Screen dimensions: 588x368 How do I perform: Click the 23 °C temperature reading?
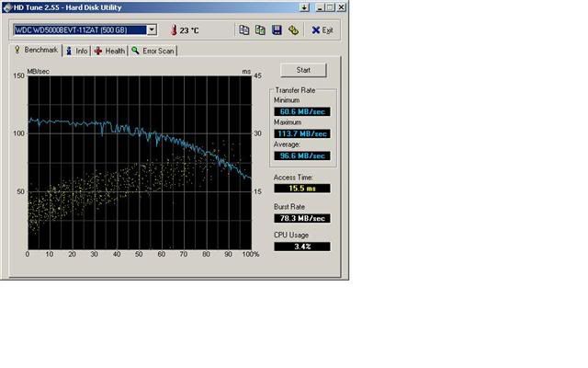pyautogui.click(x=189, y=29)
